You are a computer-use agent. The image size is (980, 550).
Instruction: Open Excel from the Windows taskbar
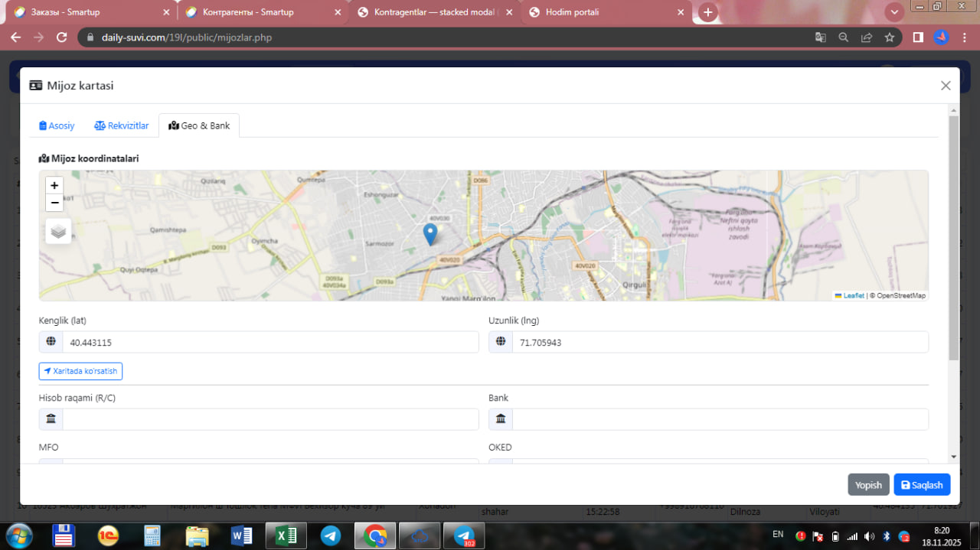[x=286, y=536]
